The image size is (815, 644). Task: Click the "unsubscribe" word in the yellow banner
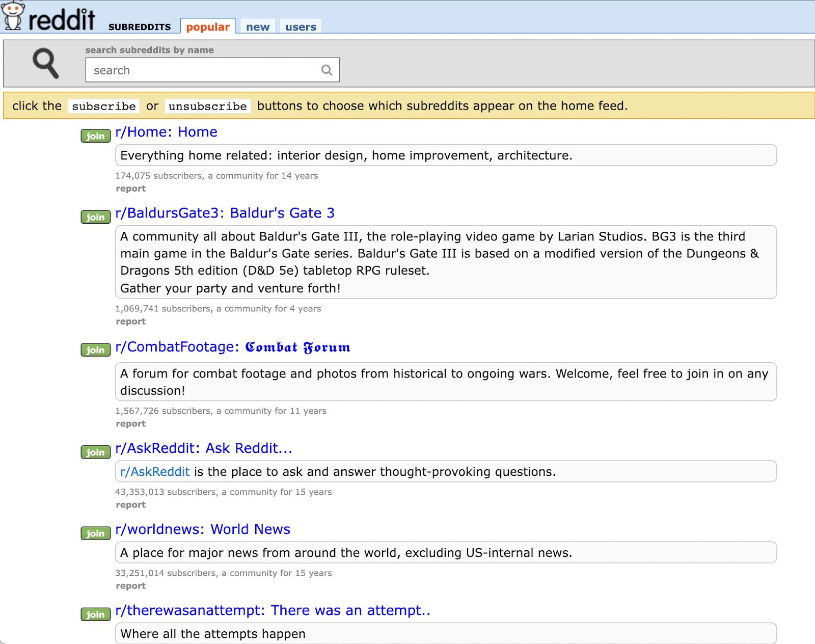pyautogui.click(x=208, y=106)
